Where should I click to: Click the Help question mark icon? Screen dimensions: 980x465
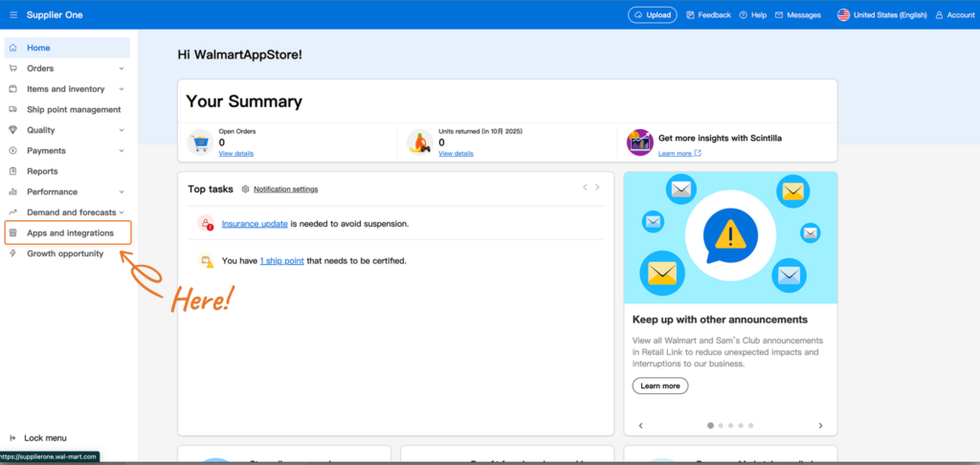[x=743, y=15]
